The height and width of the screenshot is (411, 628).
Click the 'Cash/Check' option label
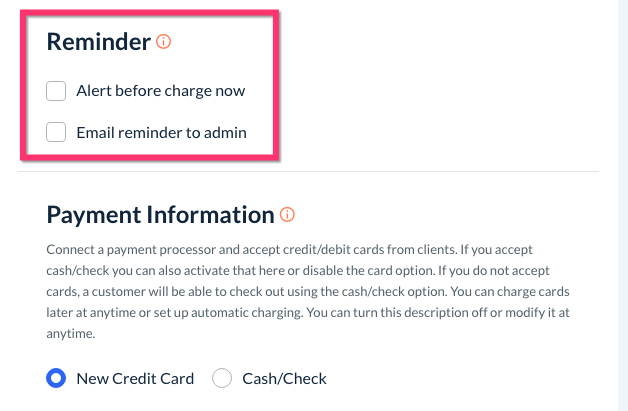[x=284, y=378]
